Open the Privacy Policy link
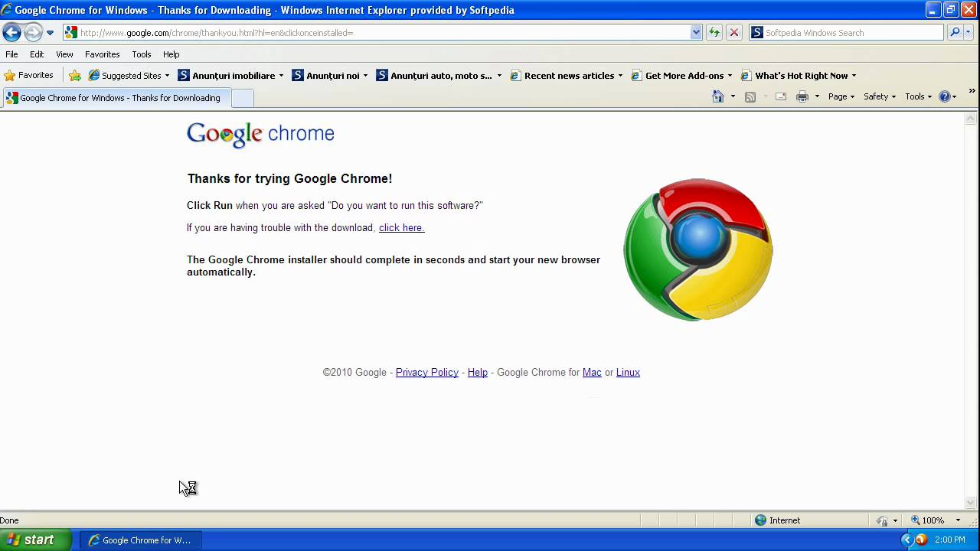The image size is (980, 551). pos(427,372)
